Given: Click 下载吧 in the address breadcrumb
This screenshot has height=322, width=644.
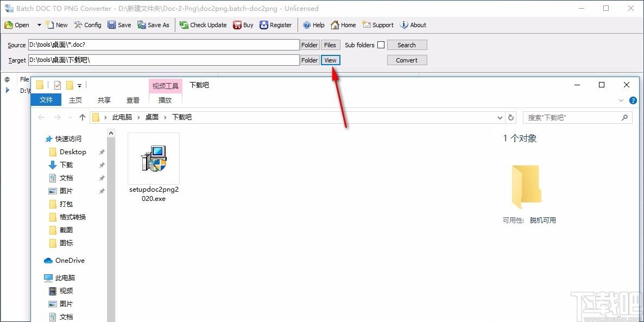Looking at the screenshot, I should (x=181, y=117).
